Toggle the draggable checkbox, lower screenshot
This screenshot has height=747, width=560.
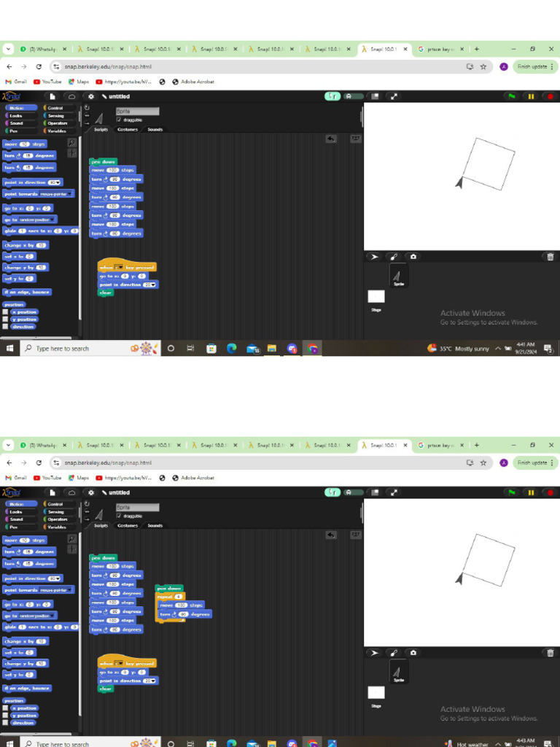[x=119, y=516]
